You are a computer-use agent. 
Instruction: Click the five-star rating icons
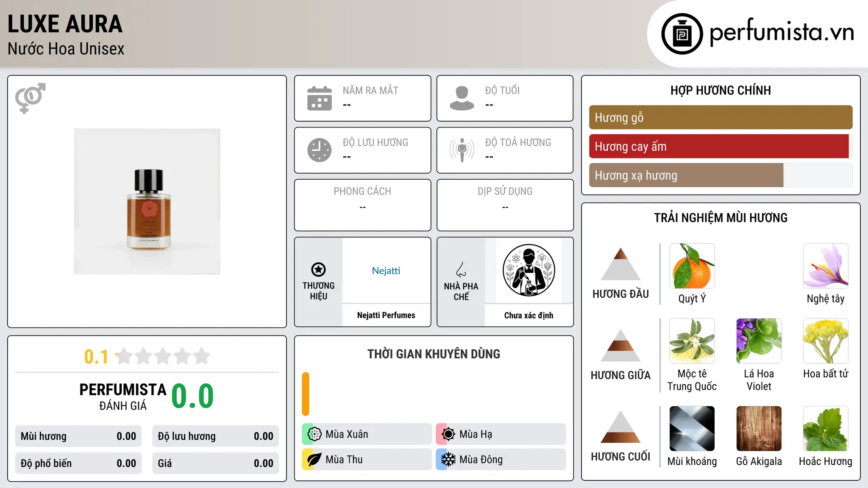coord(163,356)
